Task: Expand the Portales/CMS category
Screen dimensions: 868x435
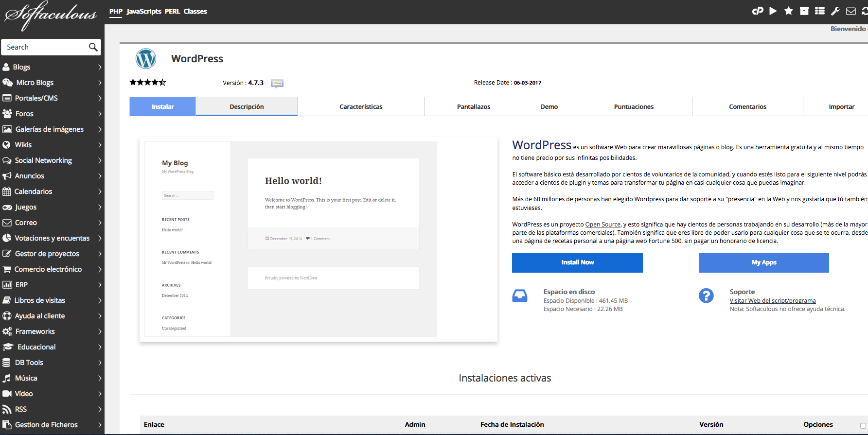Action: (x=52, y=98)
